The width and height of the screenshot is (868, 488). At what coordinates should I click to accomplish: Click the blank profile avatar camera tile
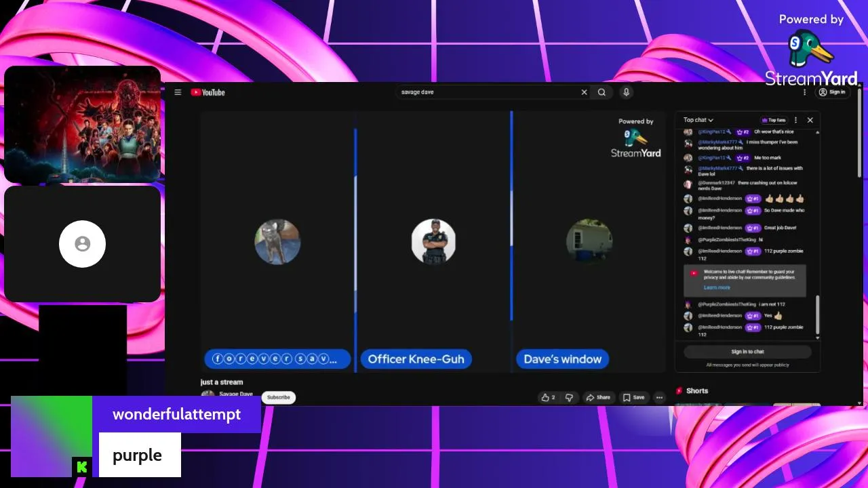(82, 244)
